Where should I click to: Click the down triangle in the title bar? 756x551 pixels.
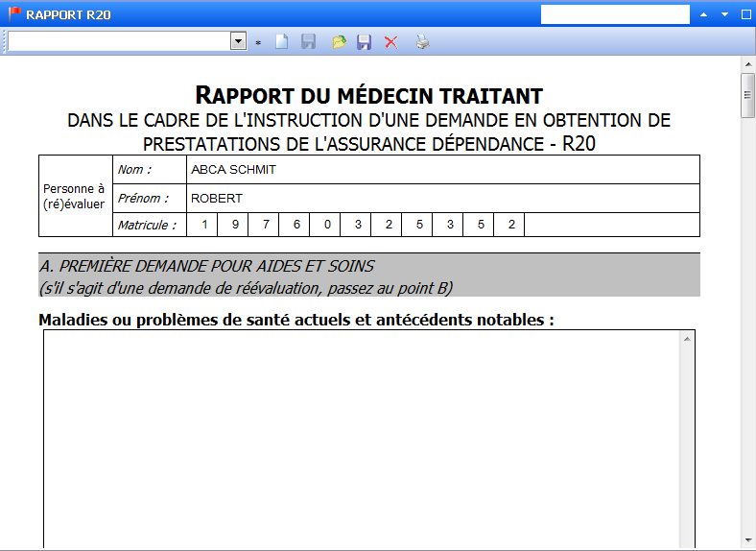(x=724, y=15)
